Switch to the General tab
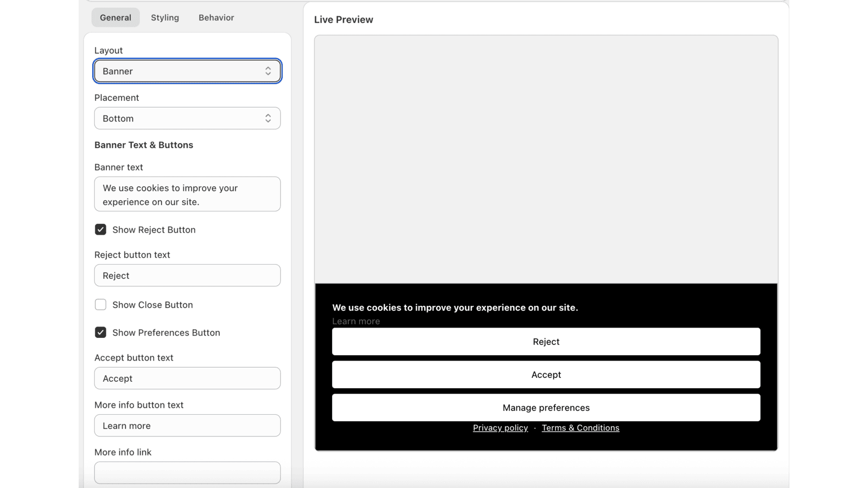The image size is (868, 488). 116,17
